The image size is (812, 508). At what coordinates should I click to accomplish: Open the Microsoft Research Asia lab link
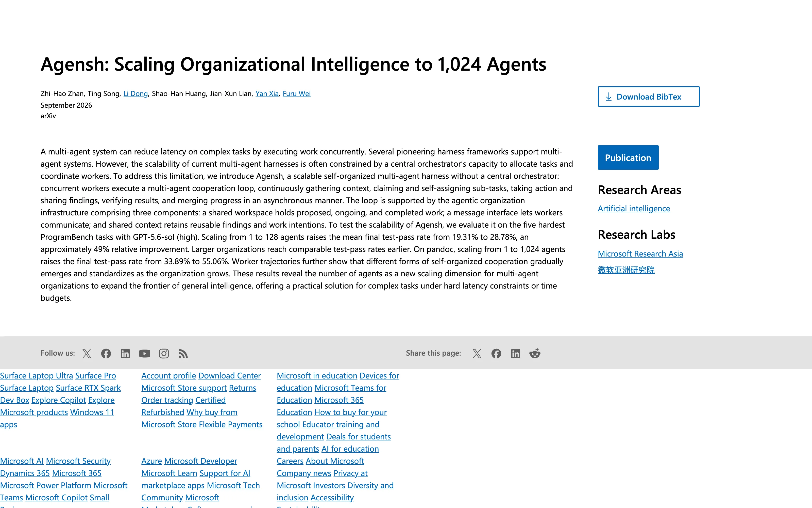pos(640,254)
